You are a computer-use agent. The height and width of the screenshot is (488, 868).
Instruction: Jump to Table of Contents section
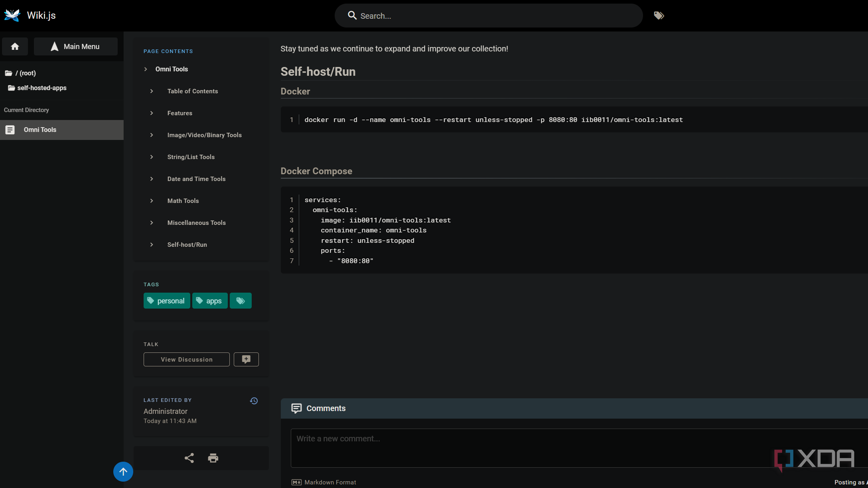[193, 91]
